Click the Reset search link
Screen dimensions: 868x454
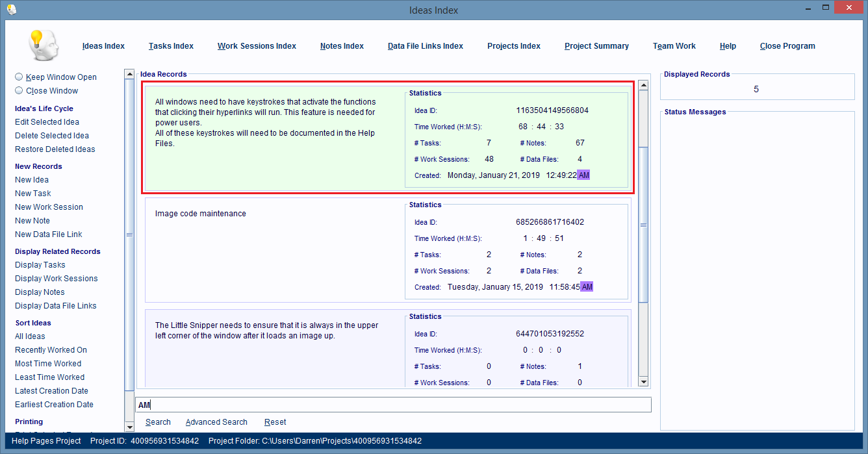275,422
